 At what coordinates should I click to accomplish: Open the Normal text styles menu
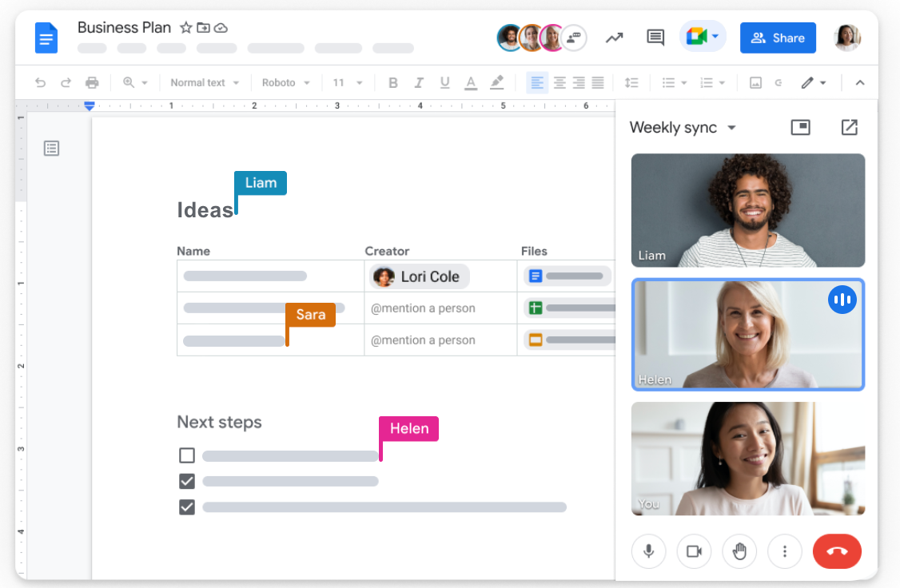pos(204,82)
